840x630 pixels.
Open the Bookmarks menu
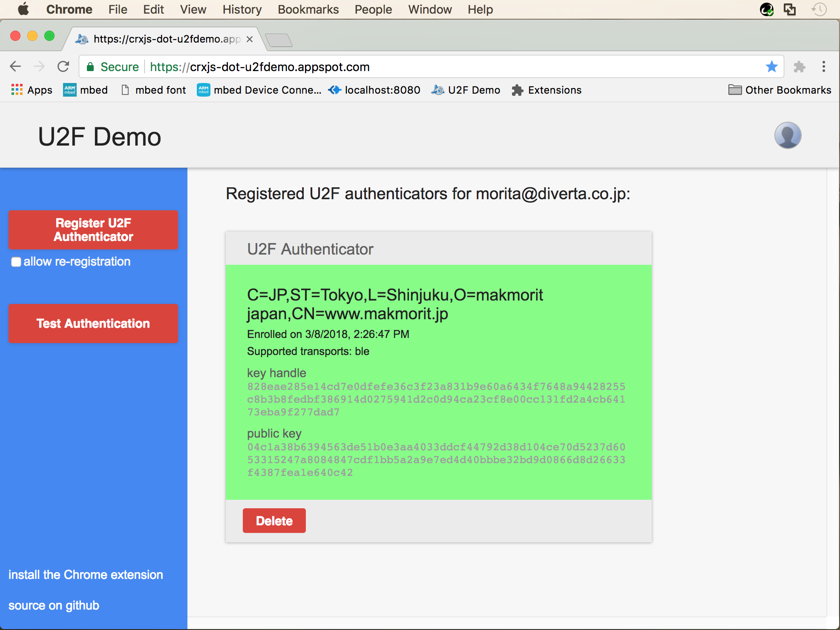coord(308,9)
